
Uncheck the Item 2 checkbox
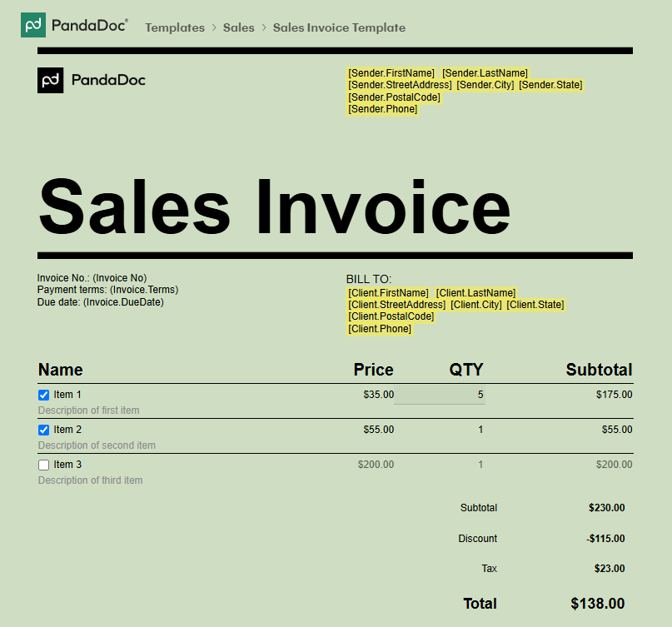pyautogui.click(x=43, y=430)
